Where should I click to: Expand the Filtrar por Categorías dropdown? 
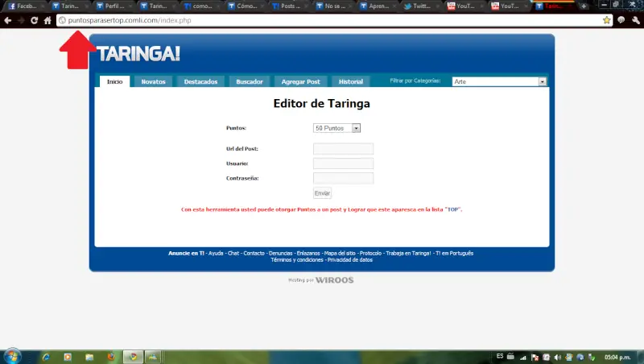(499, 81)
